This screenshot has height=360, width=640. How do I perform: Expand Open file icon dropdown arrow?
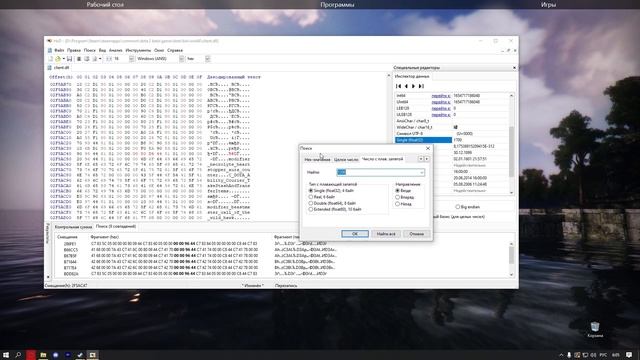63,59
